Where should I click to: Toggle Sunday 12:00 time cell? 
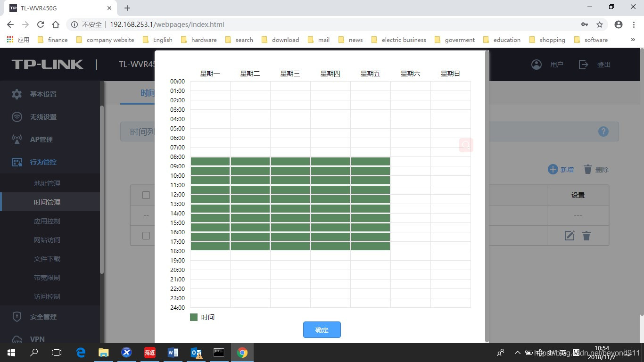click(x=451, y=199)
